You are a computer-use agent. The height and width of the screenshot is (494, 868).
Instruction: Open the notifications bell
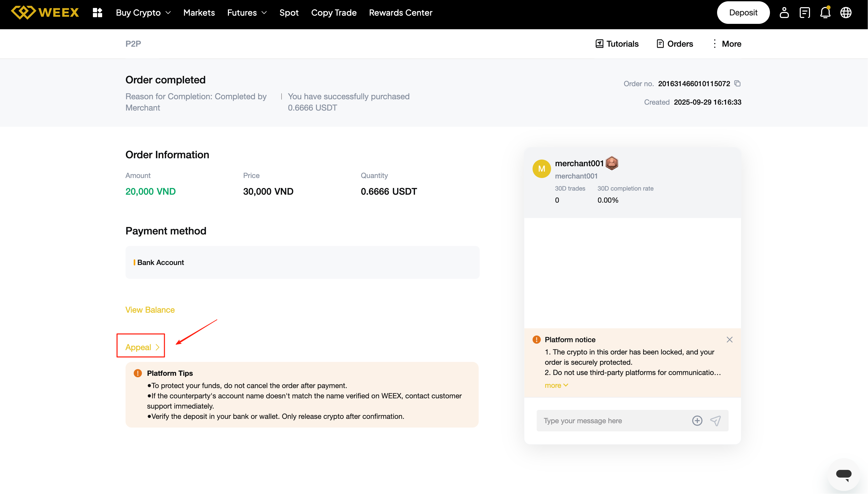coord(825,13)
